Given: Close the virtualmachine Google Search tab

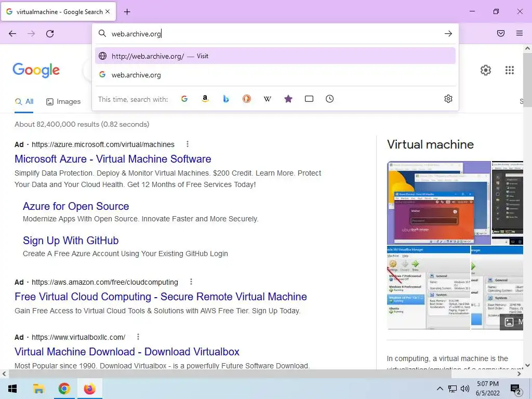Looking at the screenshot, I should coord(108,11).
